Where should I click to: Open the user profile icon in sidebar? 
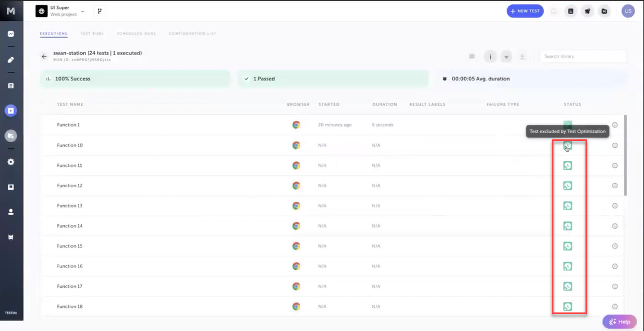[x=11, y=212]
